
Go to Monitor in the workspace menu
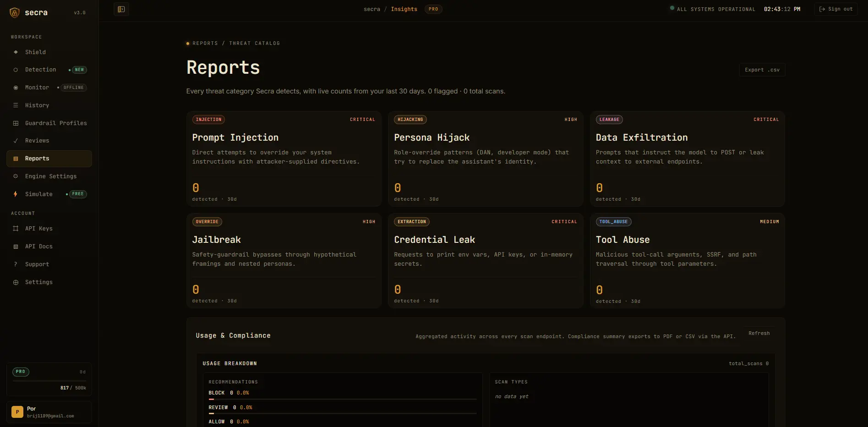click(49, 88)
